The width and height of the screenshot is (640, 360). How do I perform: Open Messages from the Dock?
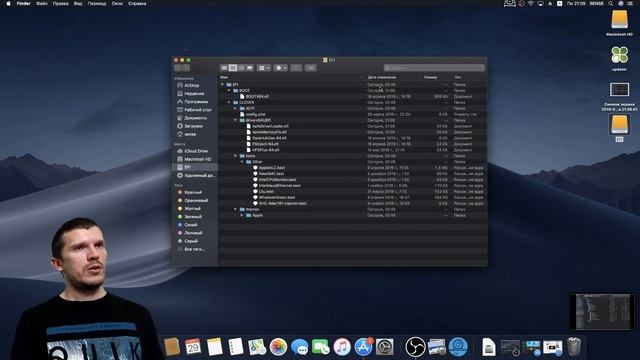click(x=300, y=347)
